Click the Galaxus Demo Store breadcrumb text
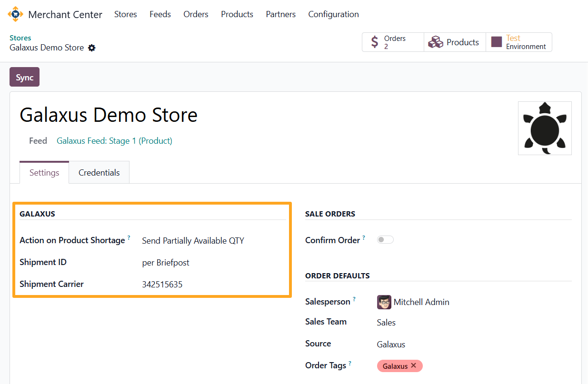 click(47, 48)
